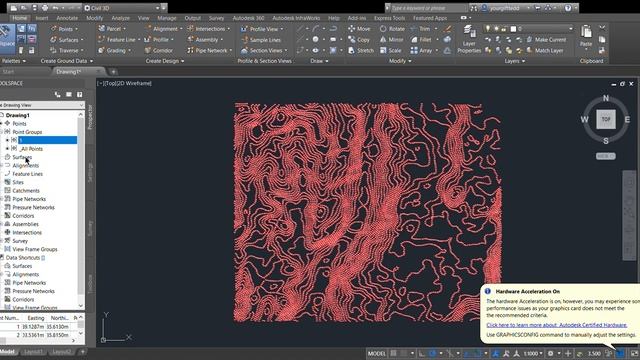Image resolution: width=640 pixels, height=360 pixels.
Task: Select the Profile View tool
Action: (261, 29)
